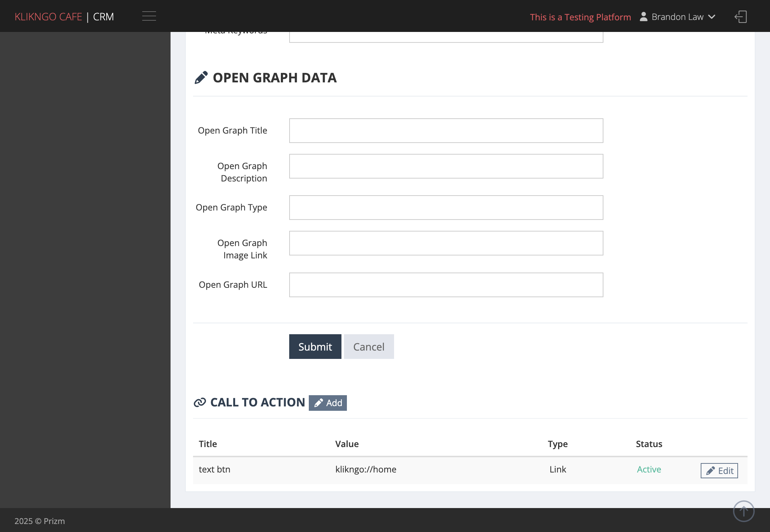The height and width of the screenshot is (532, 770).
Task: Click the pencil icon beside Open Graph Data
Action: 201,78
